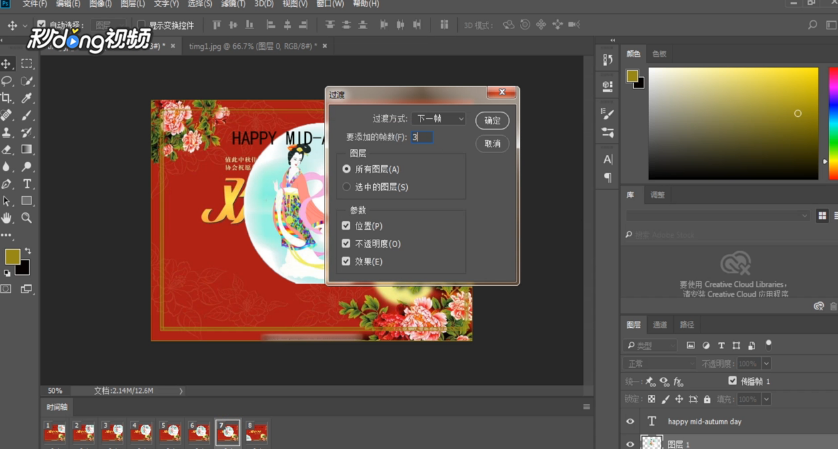This screenshot has height=449, width=838.
Task: Select the Blur tool
Action: (6, 166)
